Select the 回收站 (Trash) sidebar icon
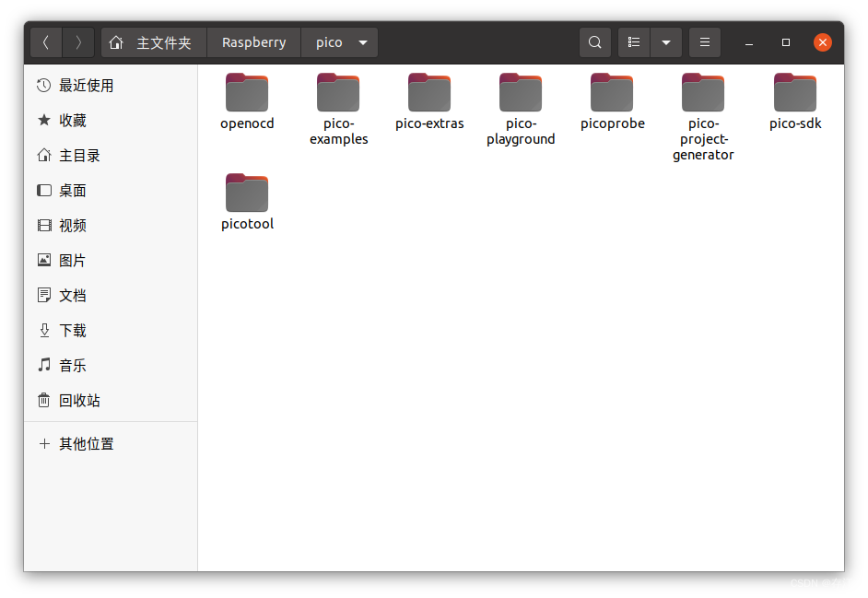The image size is (868, 598). pyautogui.click(x=43, y=400)
